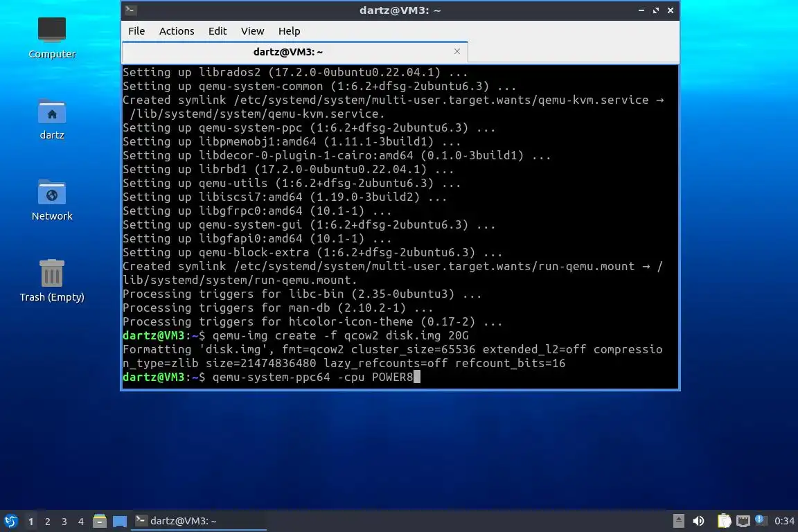The width and height of the screenshot is (798, 532).
Task: Open the removable media eject icon
Action: pyautogui.click(x=678, y=521)
